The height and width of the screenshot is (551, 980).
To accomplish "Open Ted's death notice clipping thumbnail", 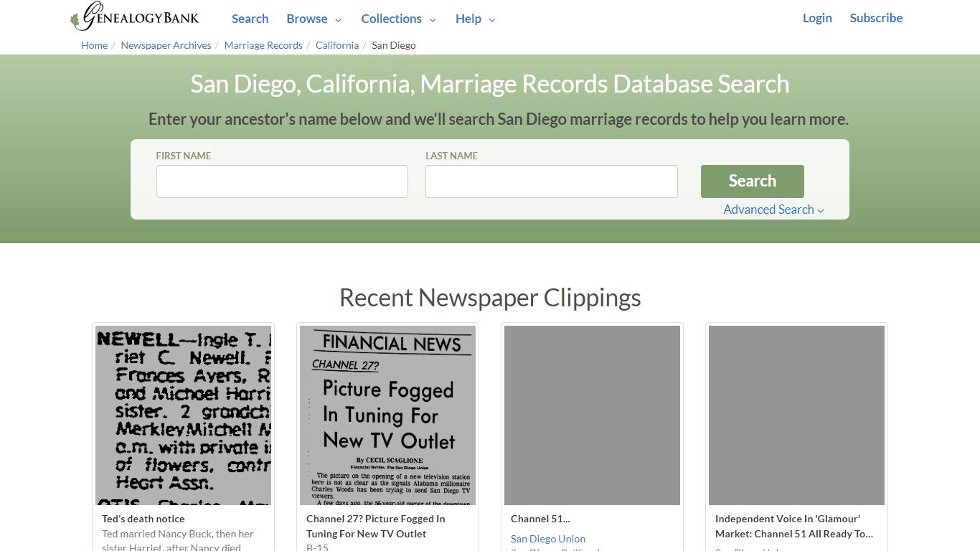I will tap(183, 415).
